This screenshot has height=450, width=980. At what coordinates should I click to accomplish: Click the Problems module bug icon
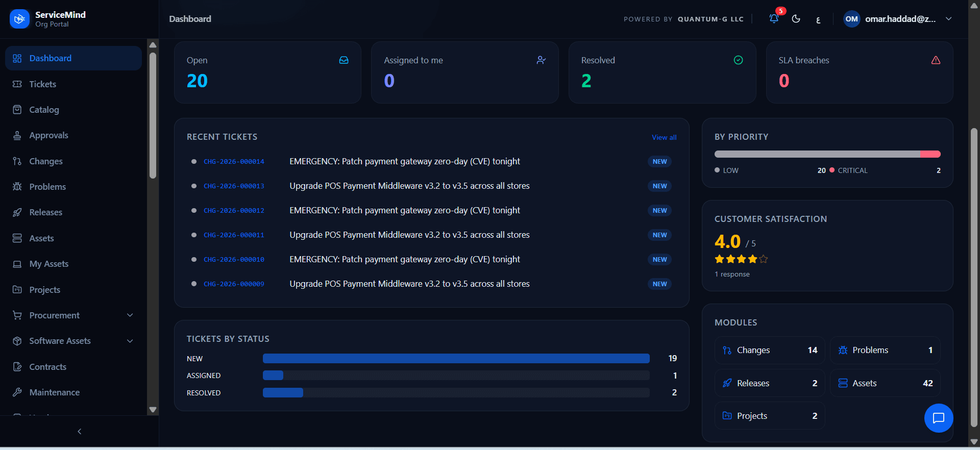843,350
